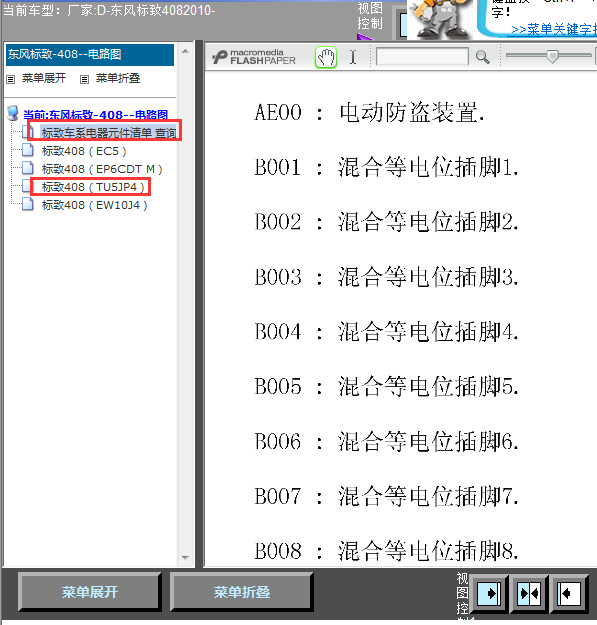This screenshot has width=597, height=625.
Task: Click the right-arrow view control button
Action: click(x=489, y=594)
